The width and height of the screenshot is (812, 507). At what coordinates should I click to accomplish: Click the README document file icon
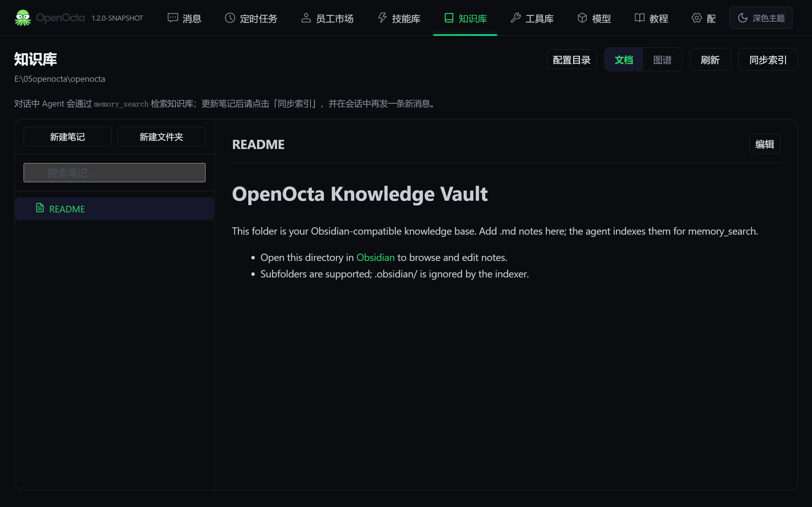[x=40, y=208]
